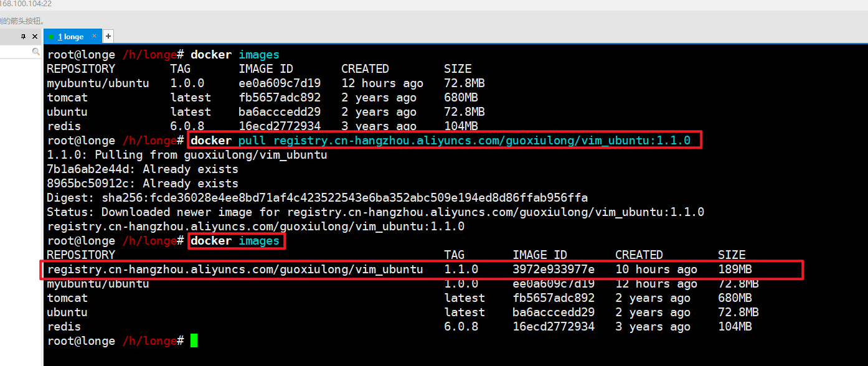
Task: Click '10 hours ago' created value
Action: [656, 270]
